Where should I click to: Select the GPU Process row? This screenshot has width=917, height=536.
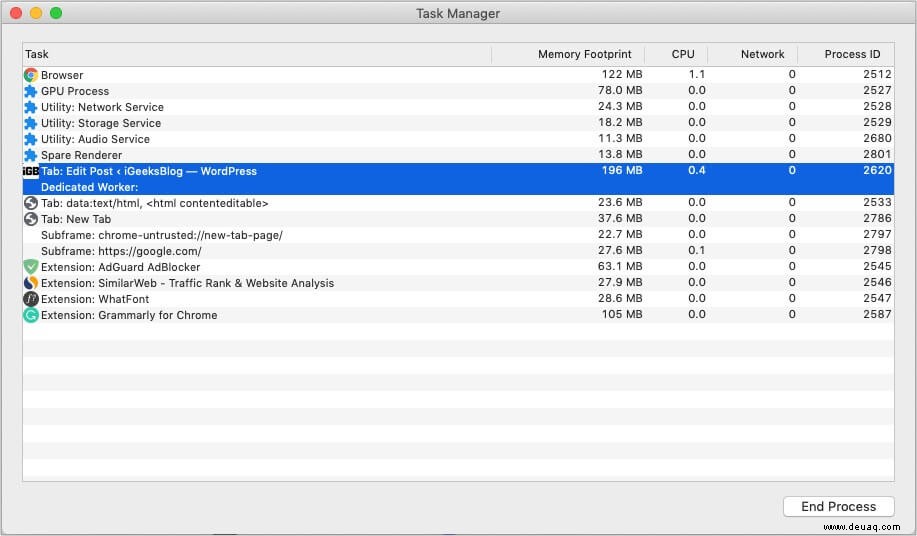(x=458, y=91)
